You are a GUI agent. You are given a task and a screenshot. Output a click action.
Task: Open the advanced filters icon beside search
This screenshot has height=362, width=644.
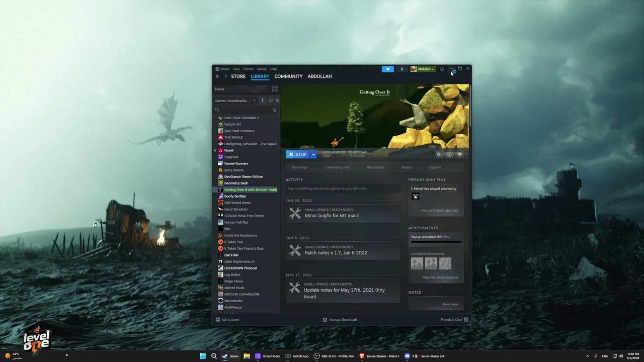(275, 110)
